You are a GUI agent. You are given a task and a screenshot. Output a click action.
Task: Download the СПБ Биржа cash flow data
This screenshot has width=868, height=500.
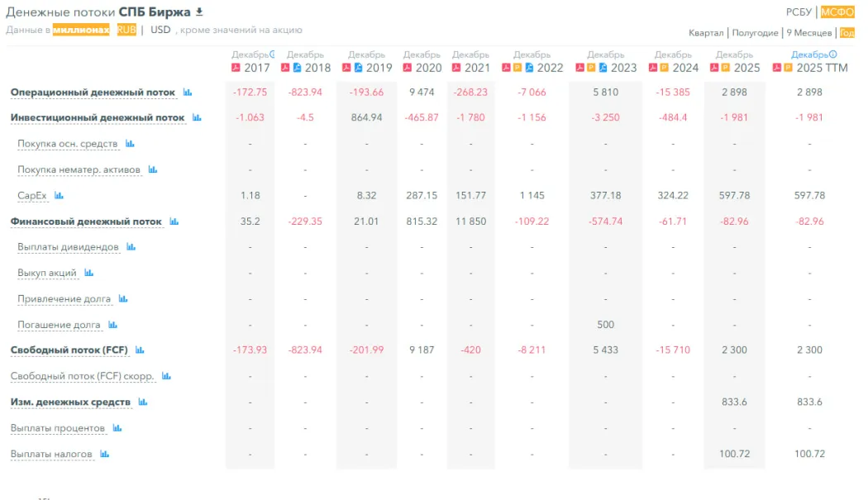point(199,12)
